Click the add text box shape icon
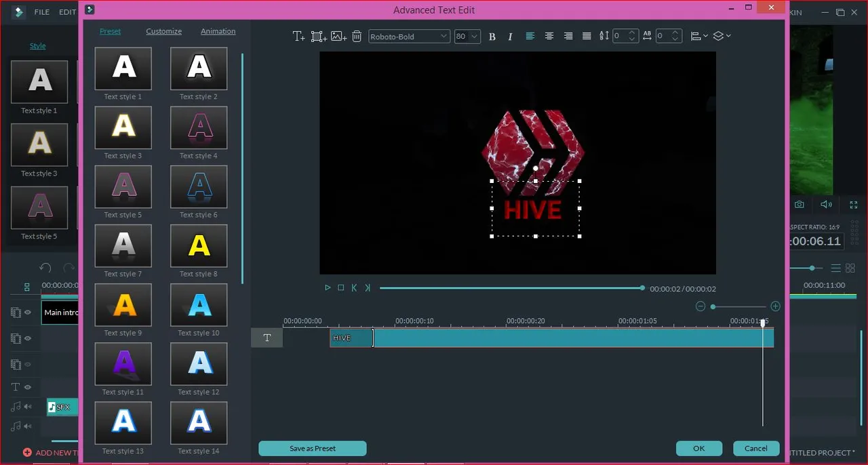Image resolution: width=868 pixels, height=465 pixels. point(319,36)
